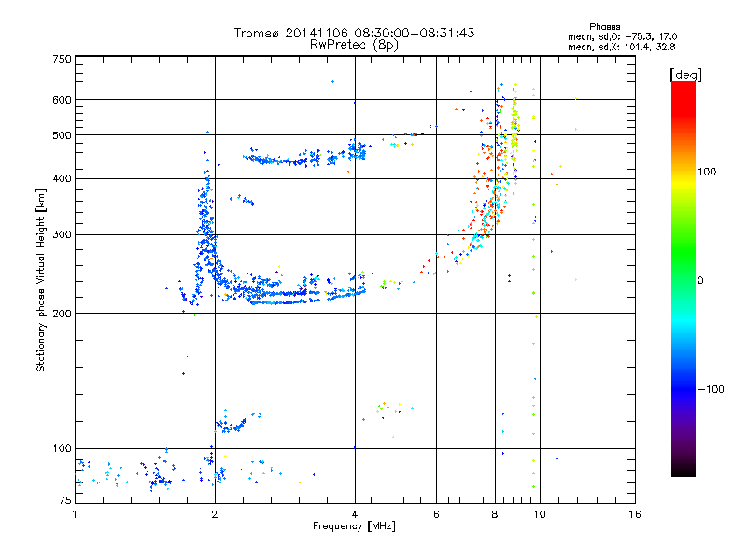Screen dimensions: 747x560
Task: Click the y-axis tick label "100"
Action: tap(62, 449)
